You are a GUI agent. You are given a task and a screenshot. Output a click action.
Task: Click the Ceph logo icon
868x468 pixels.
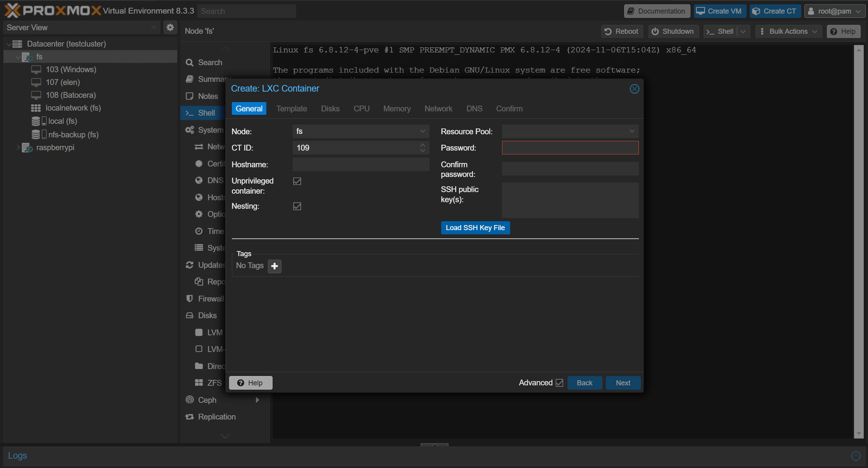[x=190, y=400]
